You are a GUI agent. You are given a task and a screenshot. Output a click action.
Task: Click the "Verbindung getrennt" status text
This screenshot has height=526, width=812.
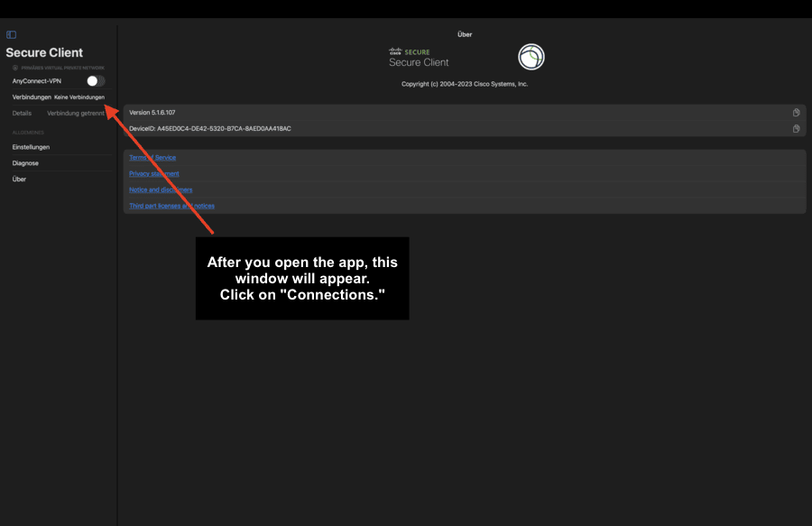[x=76, y=113]
